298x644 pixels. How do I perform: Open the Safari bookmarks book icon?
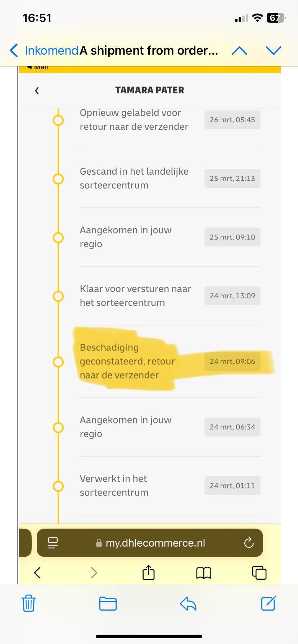coord(204,573)
